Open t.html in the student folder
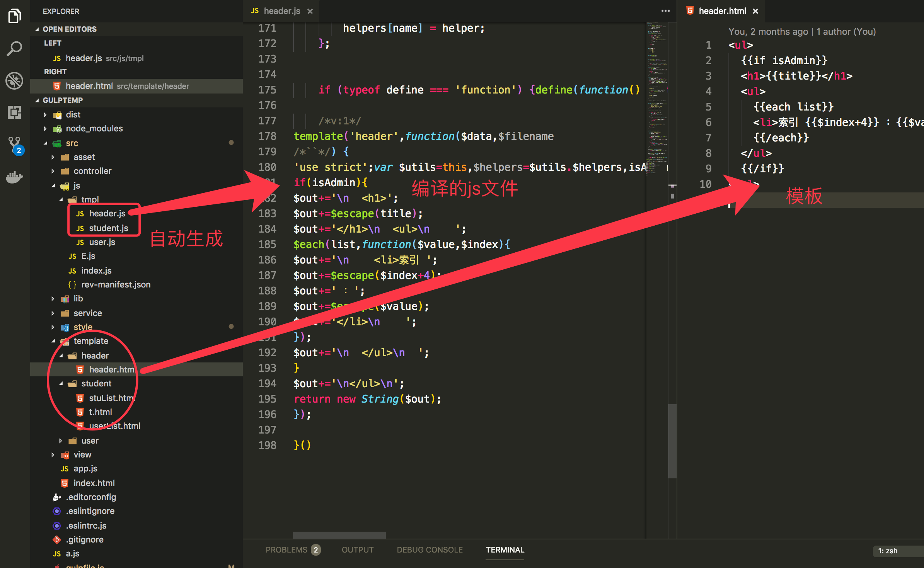Viewport: 924px width, 568px height. (136, 412)
